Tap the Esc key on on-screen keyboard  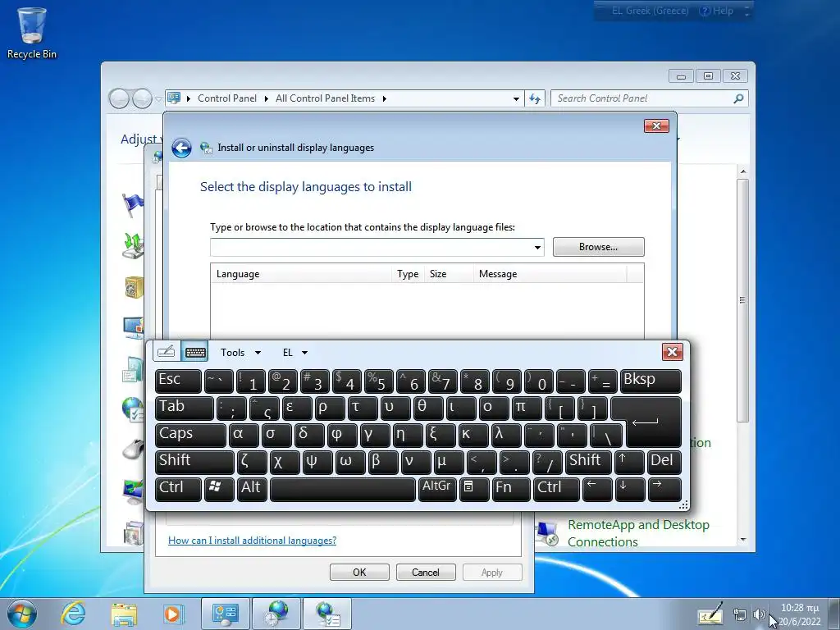(x=178, y=381)
